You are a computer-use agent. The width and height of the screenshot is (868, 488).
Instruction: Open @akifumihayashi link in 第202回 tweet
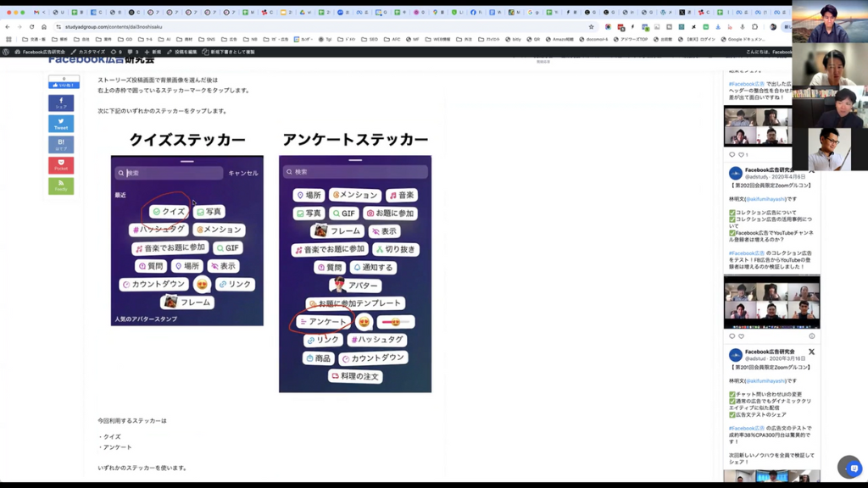tap(765, 199)
